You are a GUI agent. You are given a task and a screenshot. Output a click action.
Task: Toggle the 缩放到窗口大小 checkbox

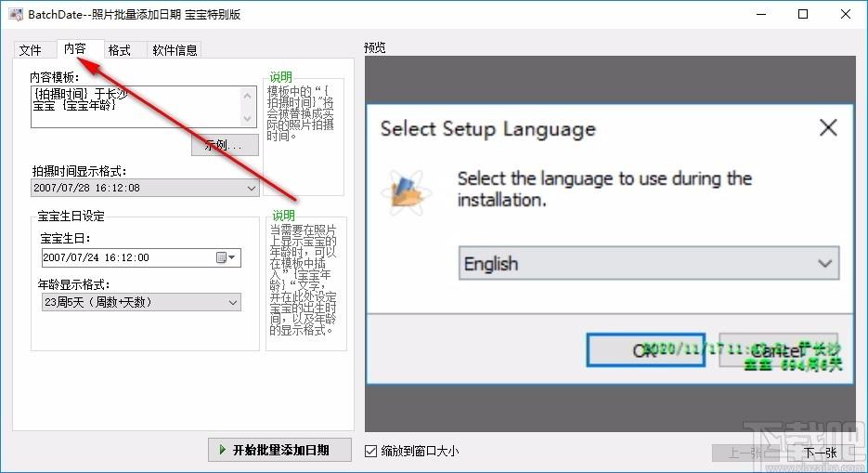[x=371, y=451]
